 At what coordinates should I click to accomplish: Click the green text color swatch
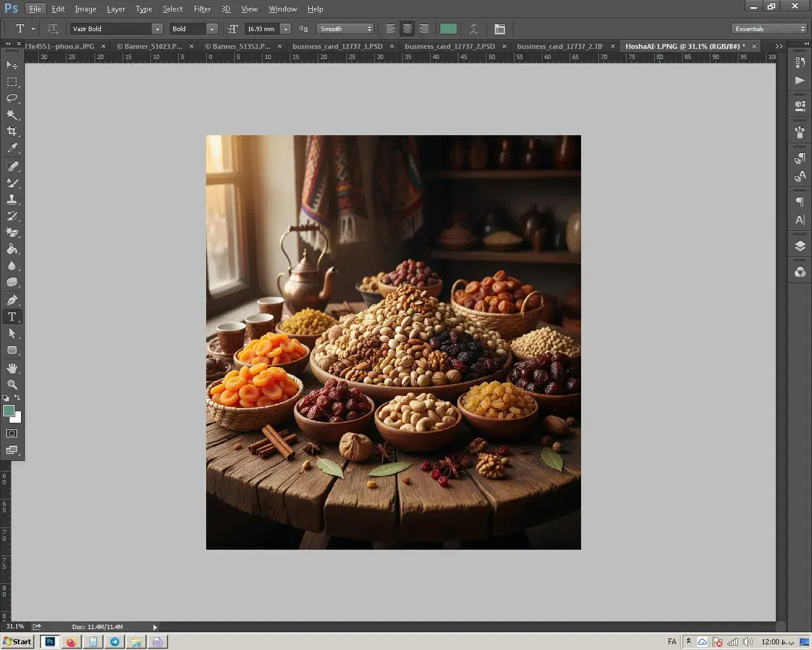pos(449,29)
